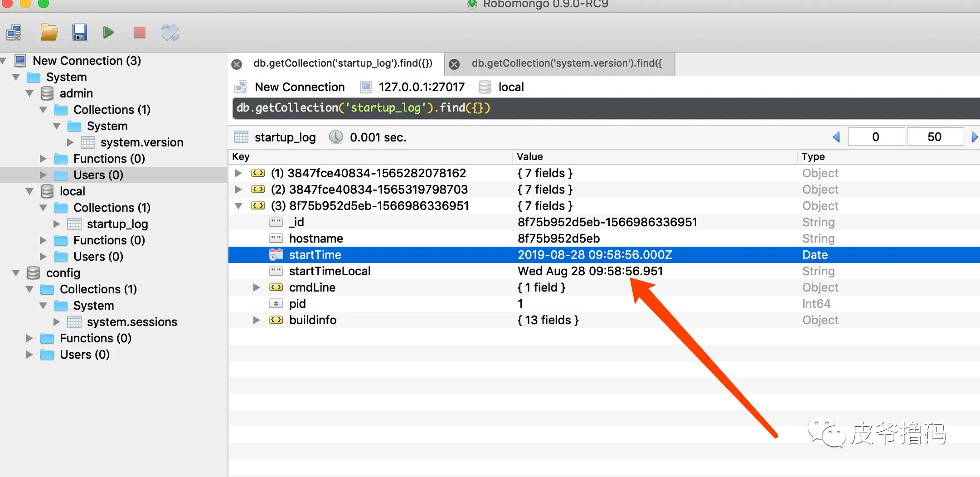Image resolution: width=980 pixels, height=477 pixels.
Task: Click the startup_log collection table icon in tree
Action: pyautogui.click(x=74, y=224)
